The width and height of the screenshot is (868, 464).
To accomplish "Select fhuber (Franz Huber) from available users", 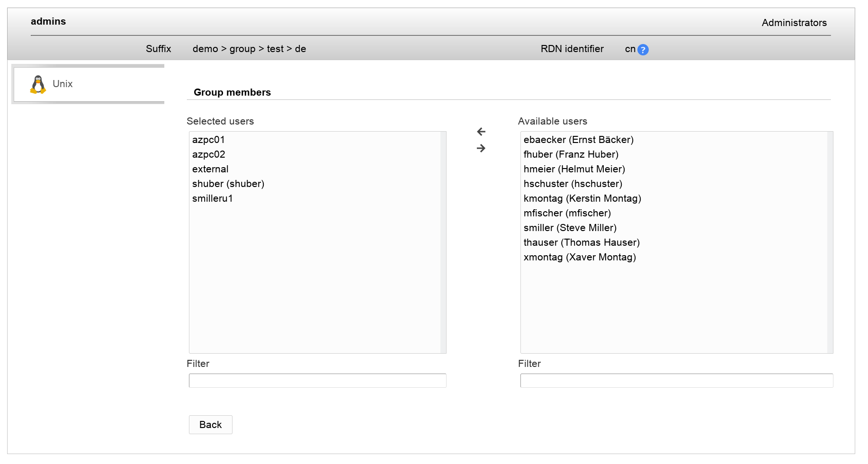I will click(x=571, y=154).
